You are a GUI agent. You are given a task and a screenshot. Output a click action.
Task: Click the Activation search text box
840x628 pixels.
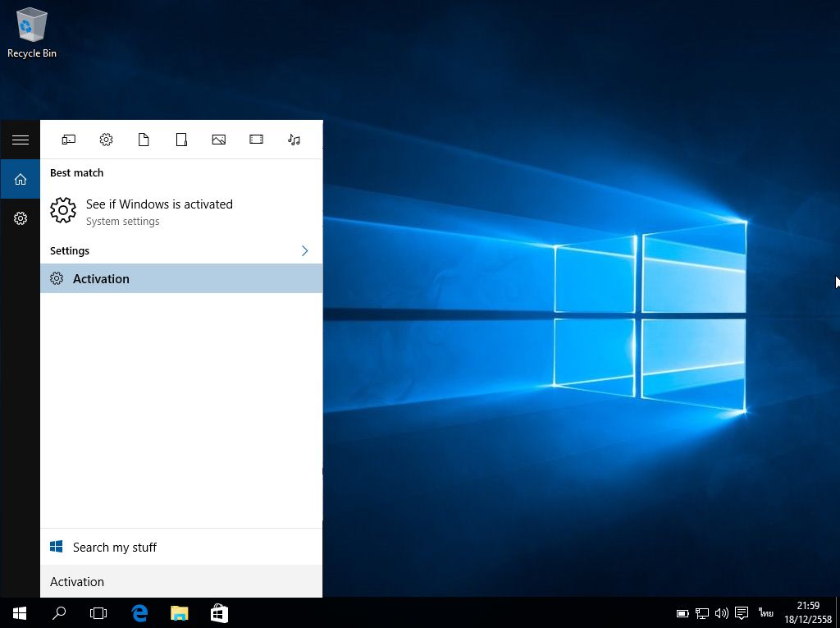click(x=181, y=581)
